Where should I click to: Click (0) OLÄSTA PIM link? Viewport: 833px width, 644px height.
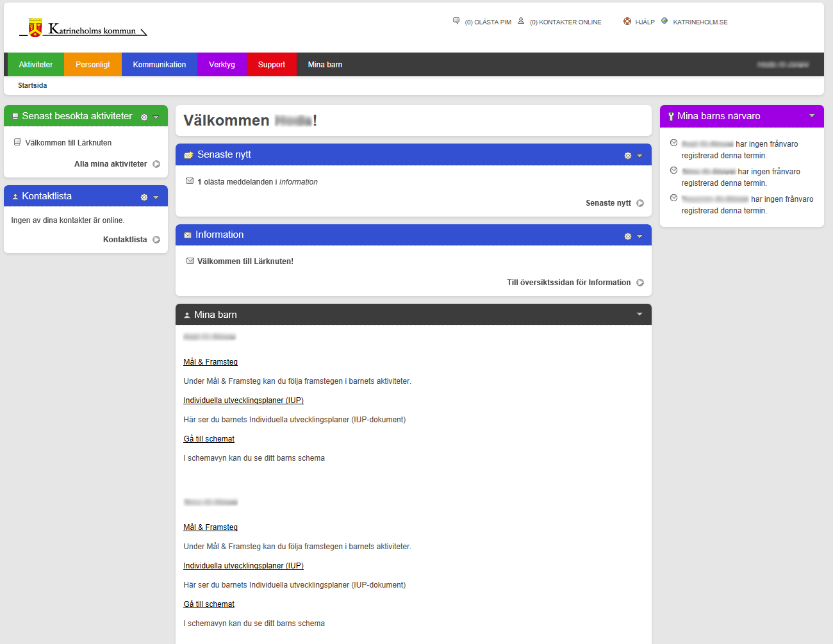tap(488, 22)
